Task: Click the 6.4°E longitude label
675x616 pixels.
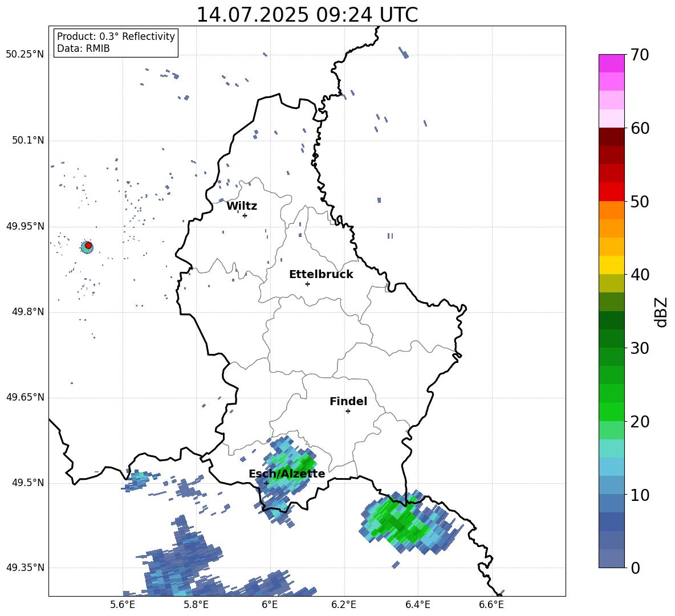Action: (x=417, y=605)
